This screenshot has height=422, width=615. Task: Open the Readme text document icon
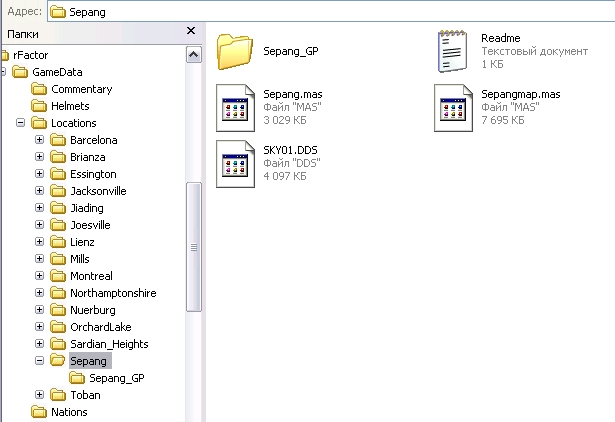click(453, 51)
